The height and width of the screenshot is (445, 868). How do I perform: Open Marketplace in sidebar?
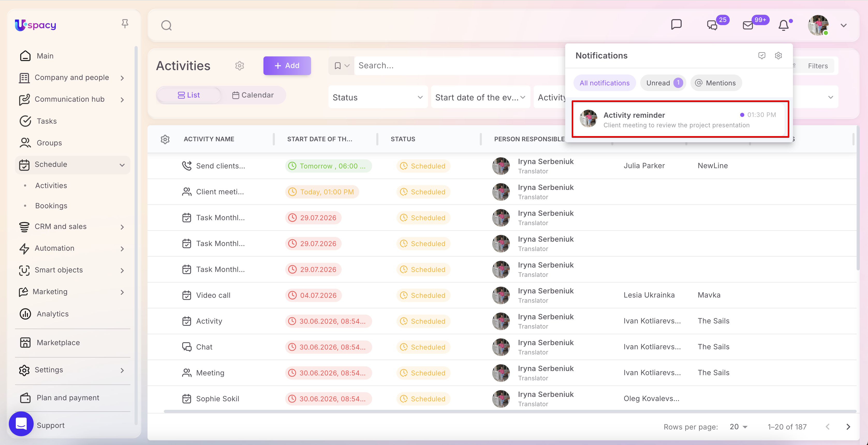pos(72,343)
